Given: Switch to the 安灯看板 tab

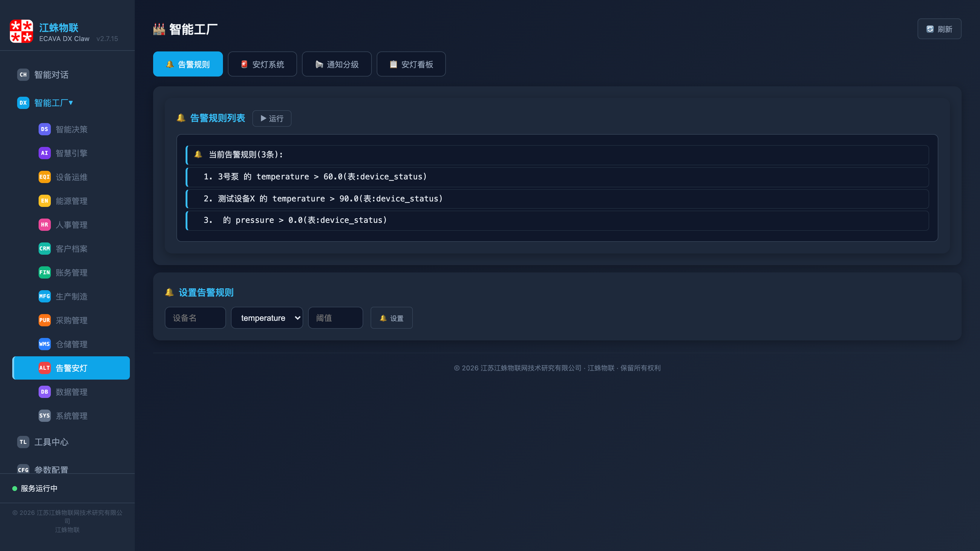Looking at the screenshot, I should [x=411, y=64].
